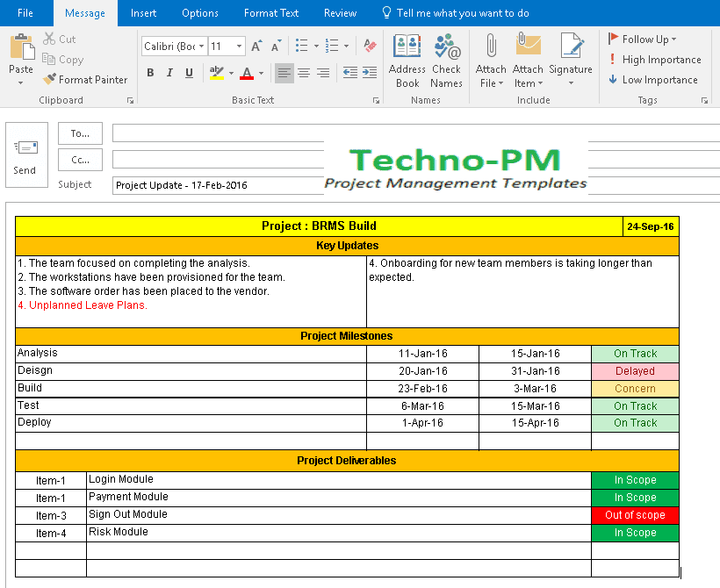Screen dimensions: 720x588
Task: Toggle italic formatting
Action: pos(169,73)
